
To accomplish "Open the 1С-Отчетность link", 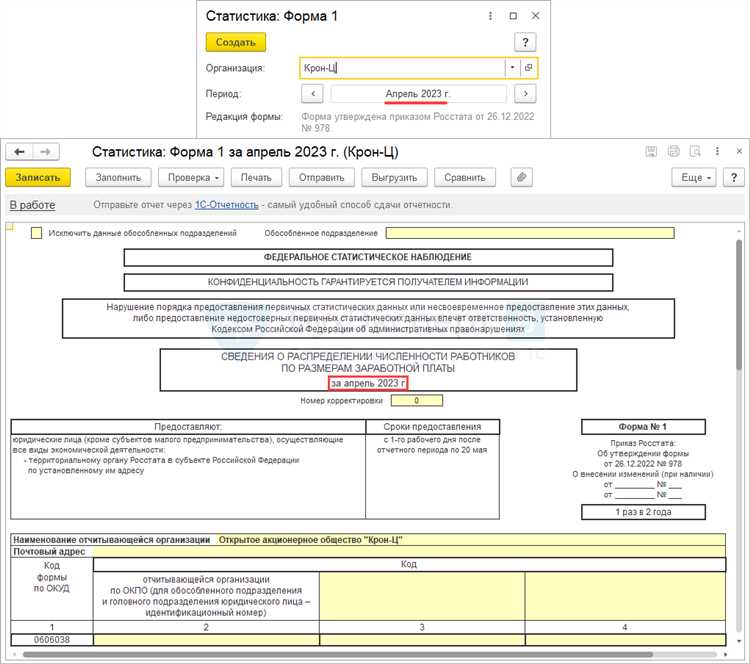I will coord(227,205).
